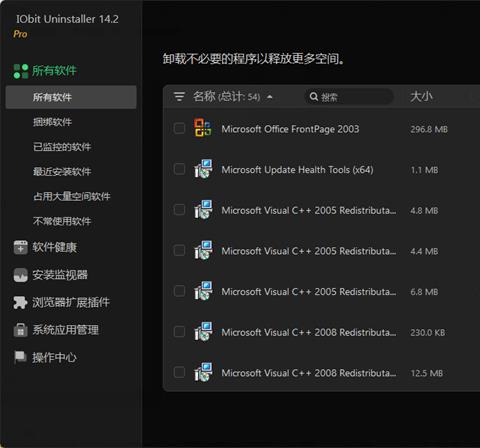
Task: Click the filter list icon beside 名称
Action: pos(179,97)
